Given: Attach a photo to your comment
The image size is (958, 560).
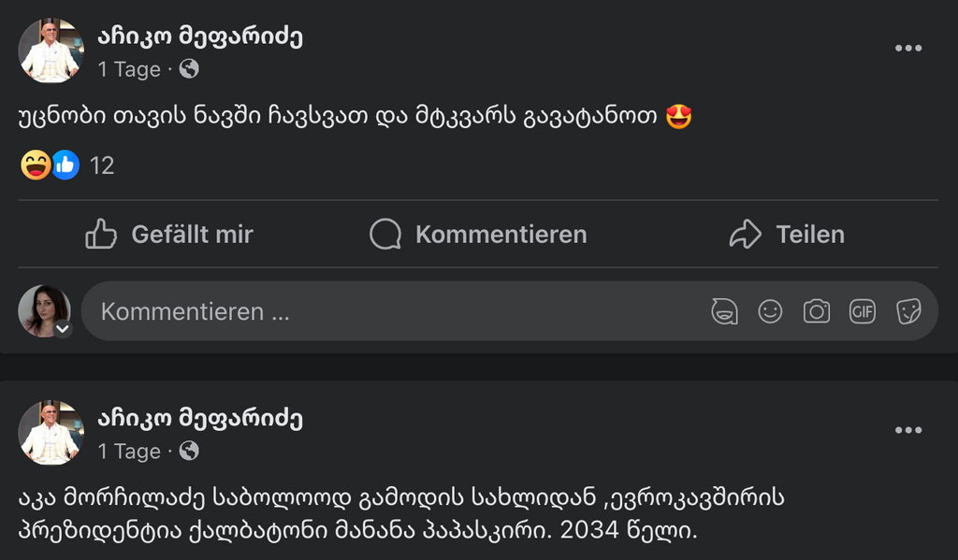Looking at the screenshot, I should click(x=815, y=311).
